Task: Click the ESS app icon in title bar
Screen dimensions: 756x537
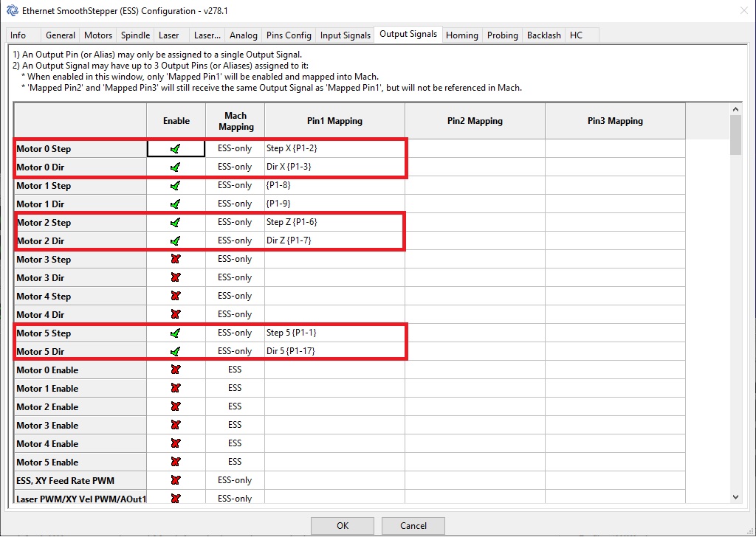Action: tap(12, 10)
